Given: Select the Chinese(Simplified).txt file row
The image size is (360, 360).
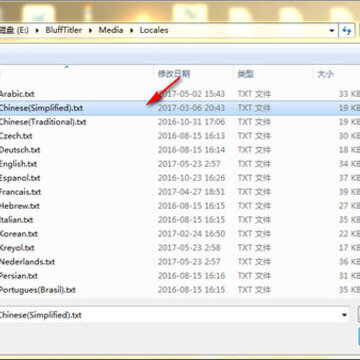Looking at the screenshot, I should (x=180, y=108).
